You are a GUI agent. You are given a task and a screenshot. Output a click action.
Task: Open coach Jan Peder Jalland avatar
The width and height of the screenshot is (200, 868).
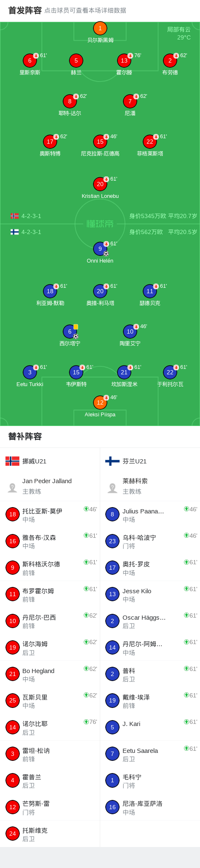pyautogui.click(x=13, y=487)
